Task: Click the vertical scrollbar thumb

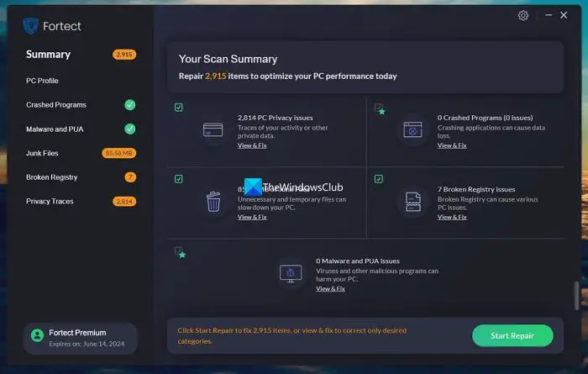Action: tap(577, 295)
